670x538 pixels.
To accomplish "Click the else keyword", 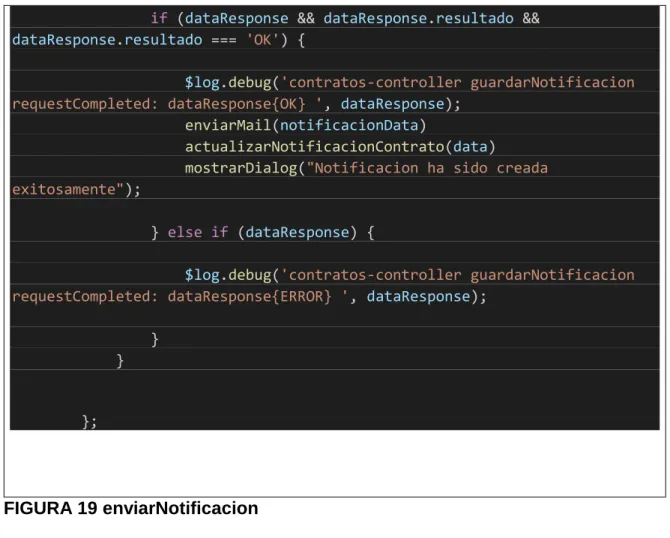I will [x=185, y=232].
